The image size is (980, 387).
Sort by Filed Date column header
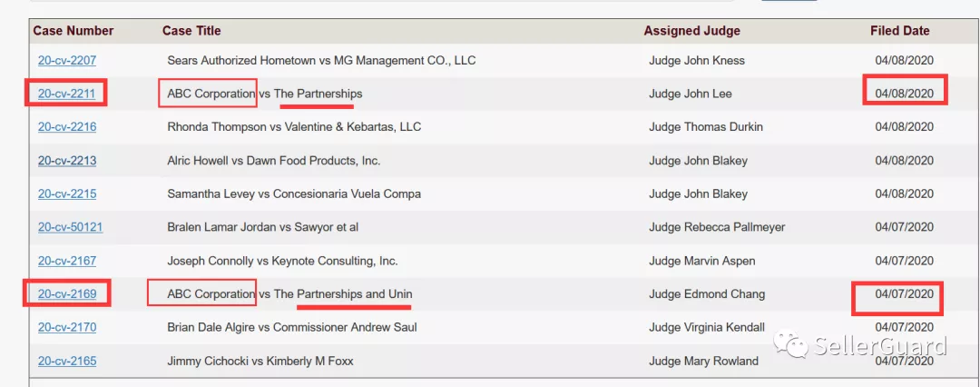point(900,31)
